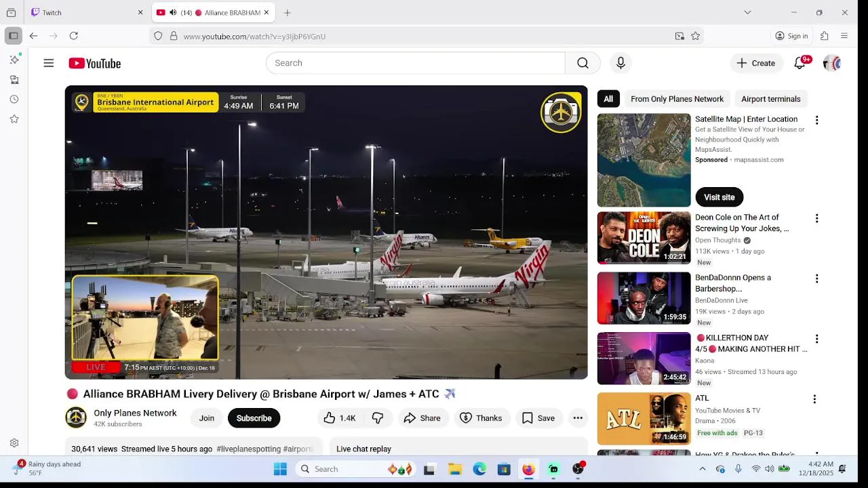Image resolution: width=868 pixels, height=488 pixels.
Task: Expand the Live chat replay panel
Action: pyautogui.click(x=458, y=447)
